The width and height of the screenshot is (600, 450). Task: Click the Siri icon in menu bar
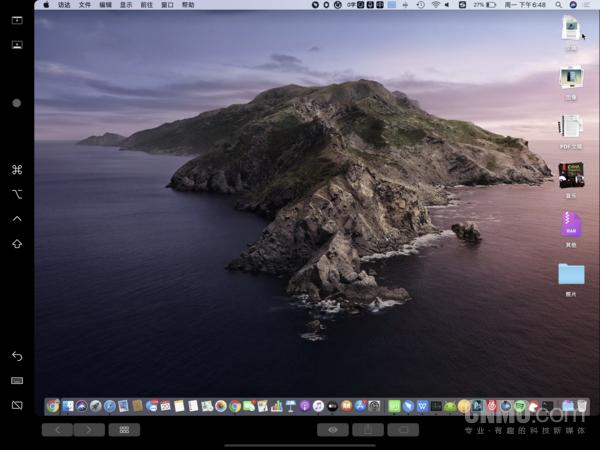click(573, 5)
